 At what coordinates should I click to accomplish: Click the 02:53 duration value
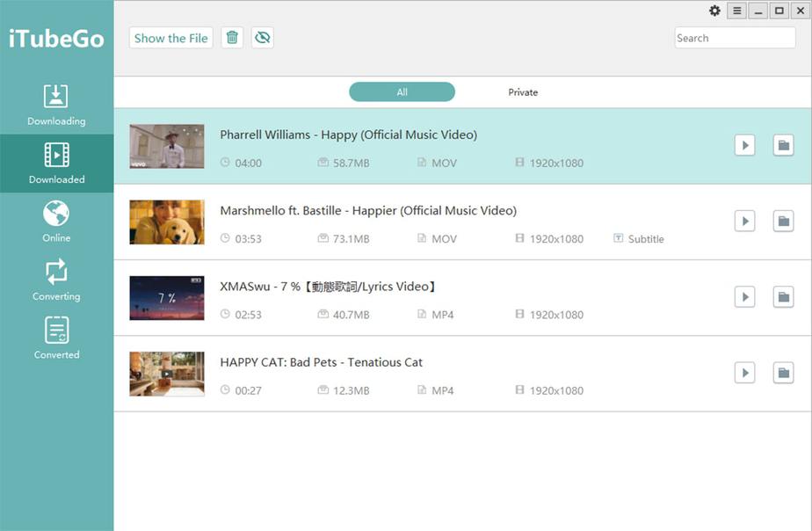pos(248,315)
